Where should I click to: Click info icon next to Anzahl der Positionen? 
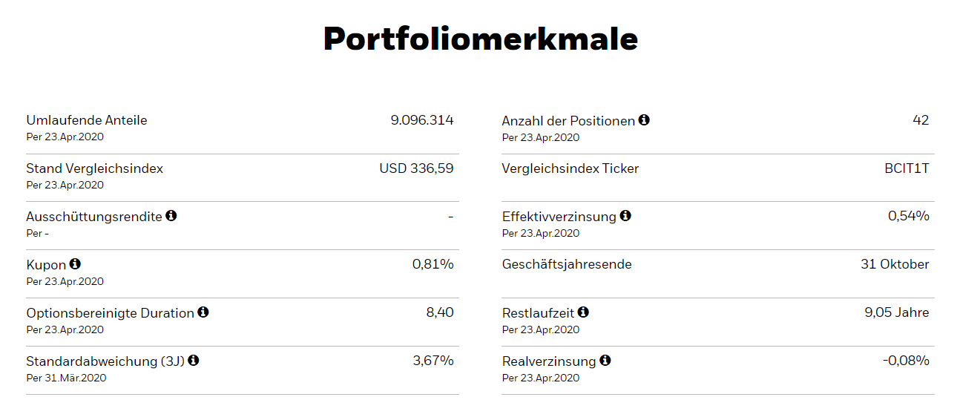pyautogui.click(x=644, y=119)
